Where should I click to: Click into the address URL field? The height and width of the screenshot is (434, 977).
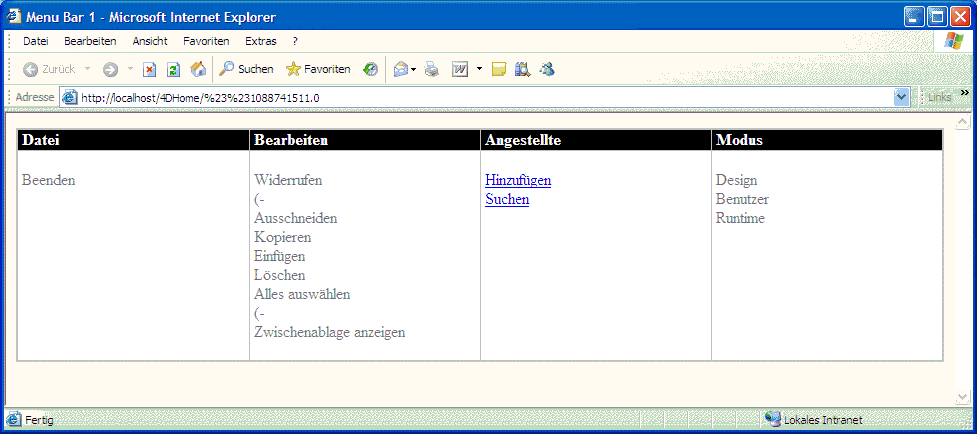coord(480,97)
